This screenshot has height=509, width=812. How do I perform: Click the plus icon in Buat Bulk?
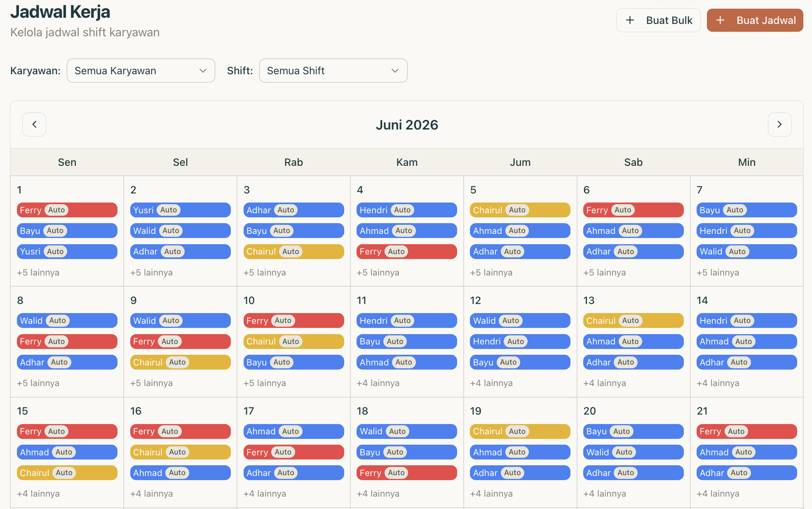coord(630,20)
